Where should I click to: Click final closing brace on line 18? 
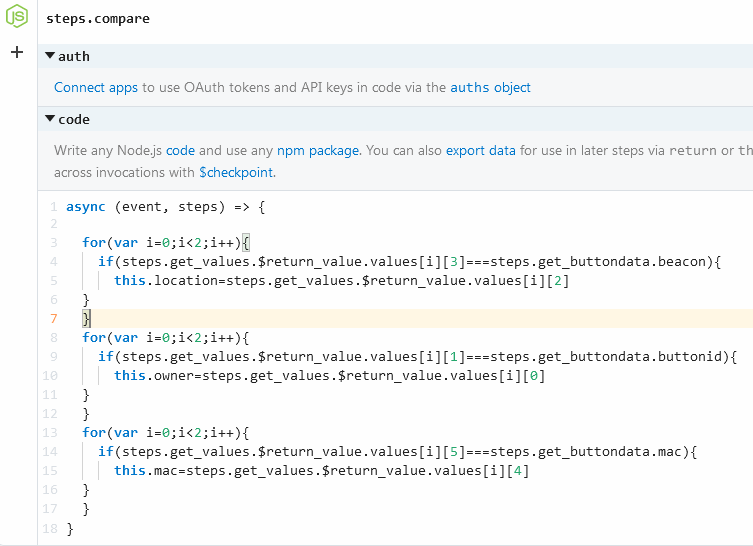coord(70,529)
